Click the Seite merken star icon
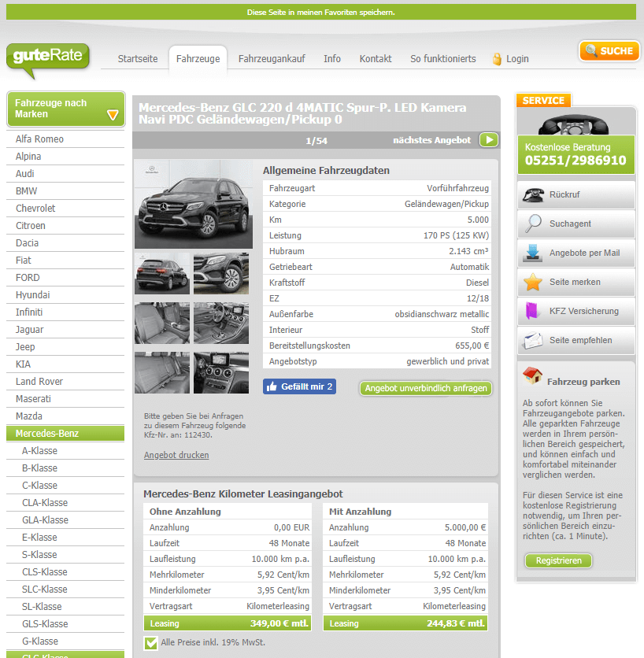 click(533, 282)
